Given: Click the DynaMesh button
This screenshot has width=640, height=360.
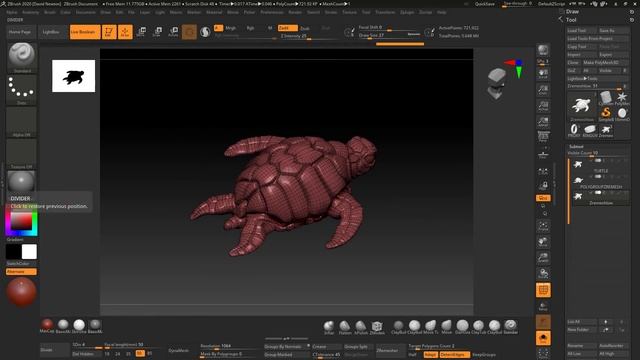Looking at the screenshot, I should pyautogui.click(x=179, y=350).
